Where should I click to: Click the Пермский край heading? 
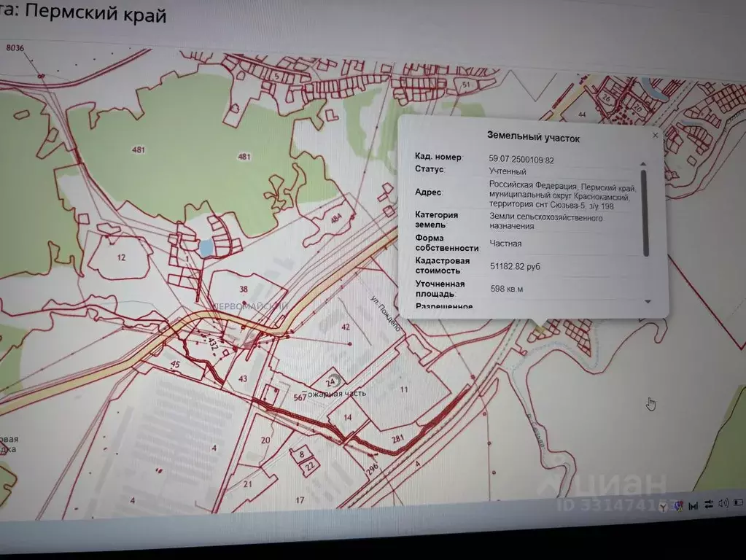tap(96, 12)
